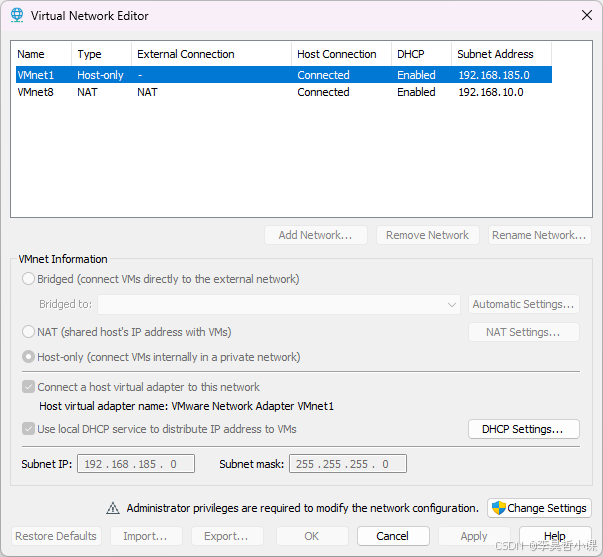The width and height of the screenshot is (603, 557).
Task: Click the shield icon on Change Settings
Action: (498, 508)
